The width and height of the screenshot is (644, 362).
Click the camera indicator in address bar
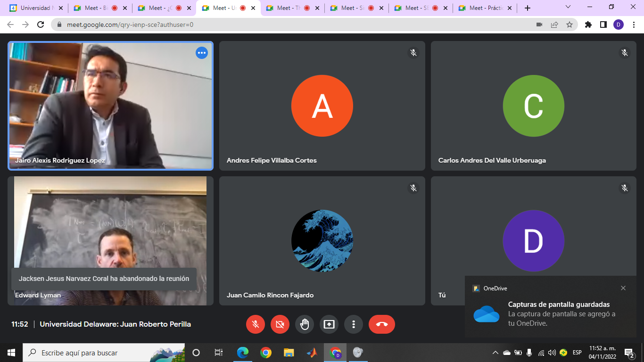(539, 25)
